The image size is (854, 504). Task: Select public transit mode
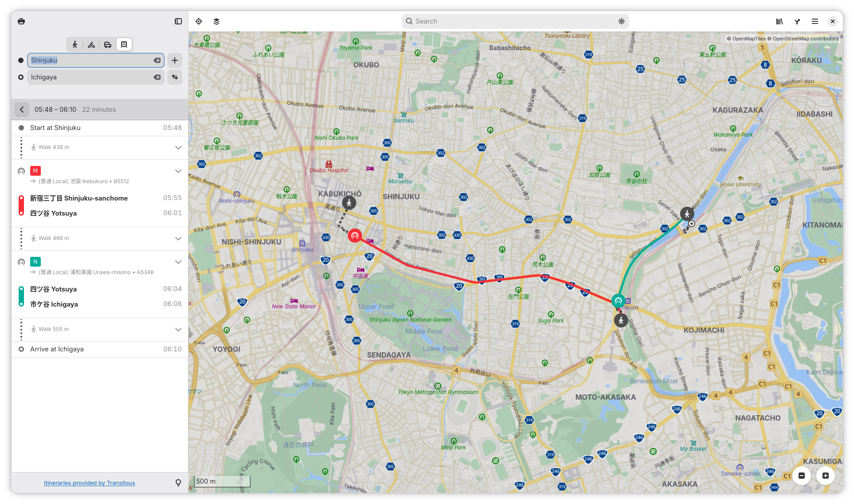pyautogui.click(x=124, y=44)
